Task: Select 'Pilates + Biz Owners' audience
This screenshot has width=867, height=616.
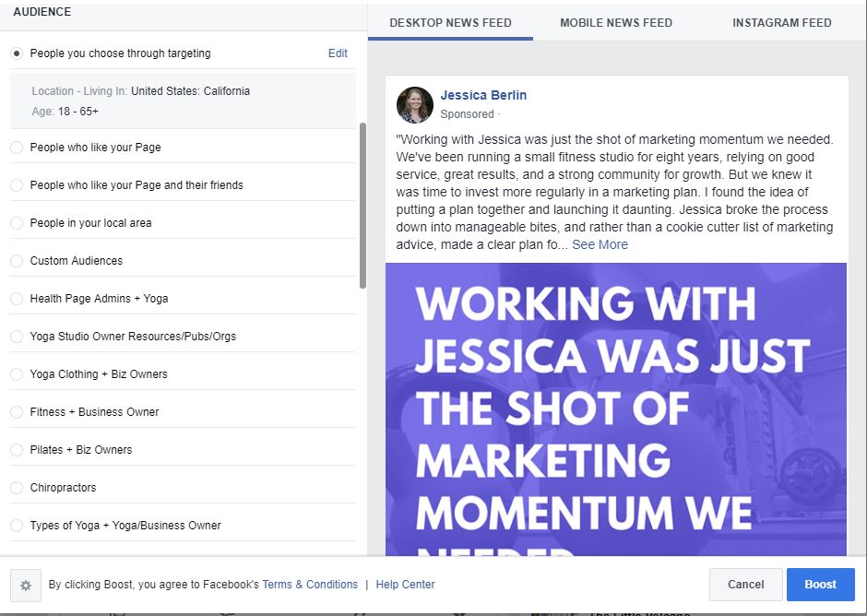Action: point(17,450)
